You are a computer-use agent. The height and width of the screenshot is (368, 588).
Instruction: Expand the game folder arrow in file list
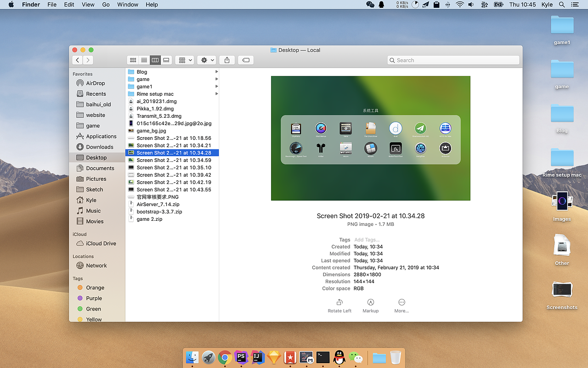pyautogui.click(x=216, y=79)
